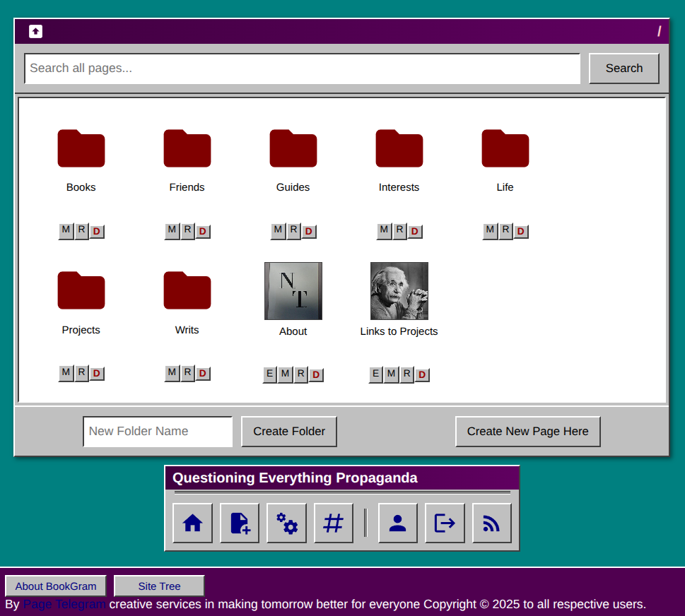Click the hashtag icon in the toolbar
Image resolution: width=685 pixels, height=616 pixels.
tap(333, 523)
